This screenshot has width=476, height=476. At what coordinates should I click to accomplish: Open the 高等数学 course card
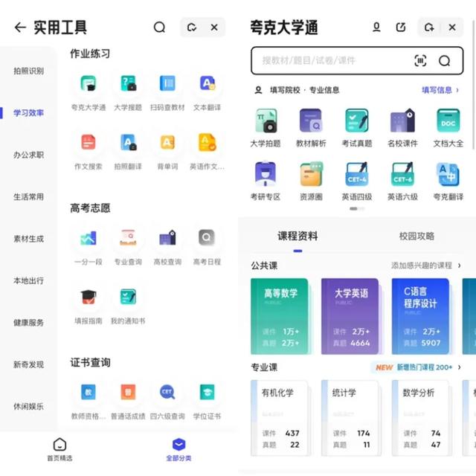[x=280, y=316]
